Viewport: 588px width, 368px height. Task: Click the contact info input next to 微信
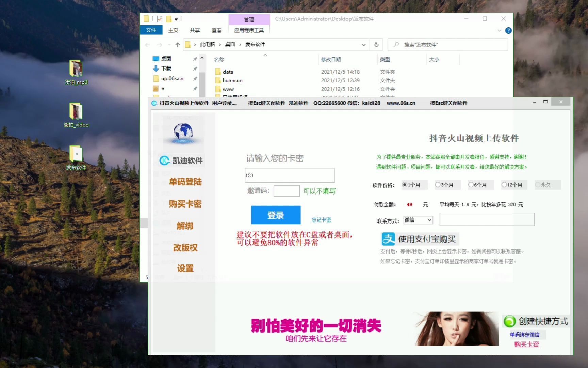(487, 219)
